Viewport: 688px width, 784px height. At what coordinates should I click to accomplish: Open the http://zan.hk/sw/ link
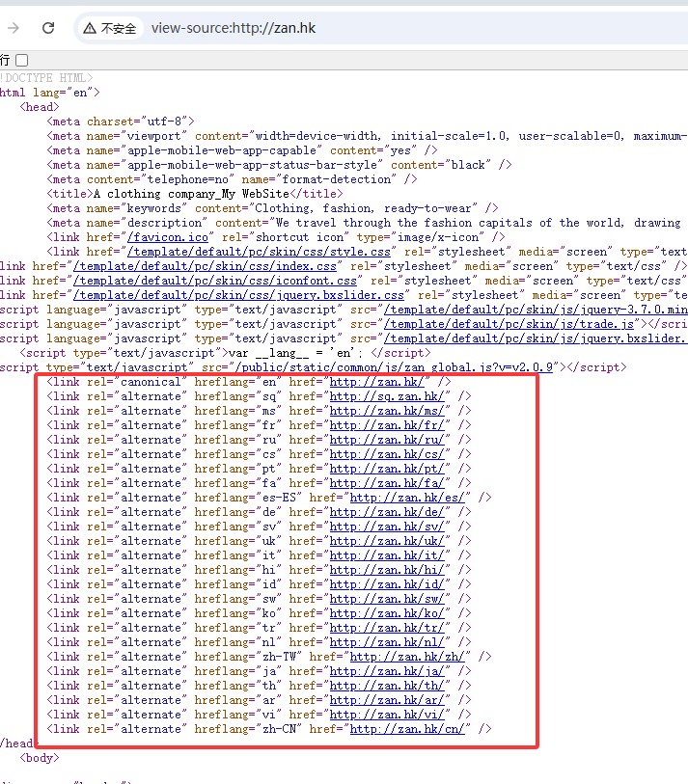tap(387, 600)
